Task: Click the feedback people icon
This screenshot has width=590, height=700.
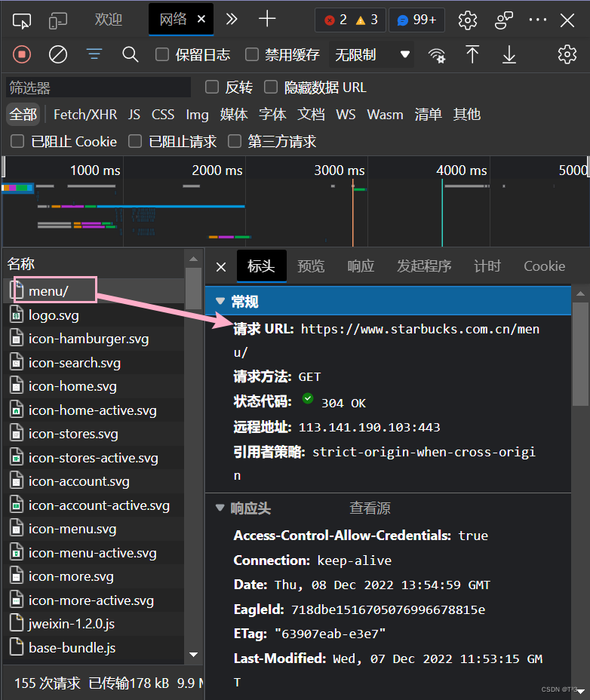Action: (503, 20)
